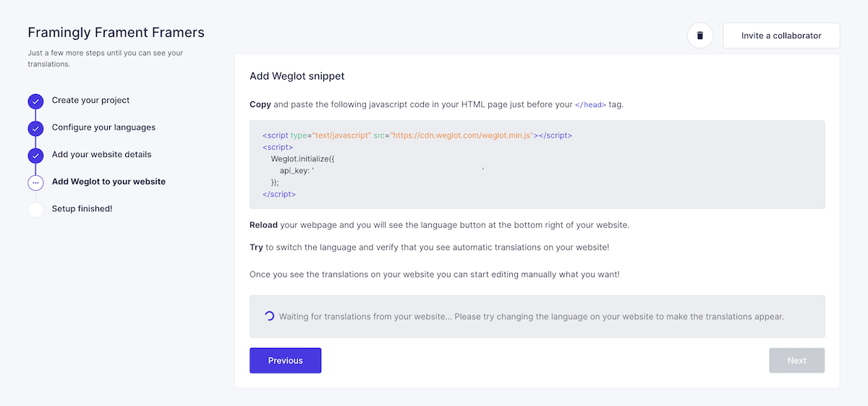Open the Add your website details step
This screenshot has height=406, width=868.
click(101, 155)
